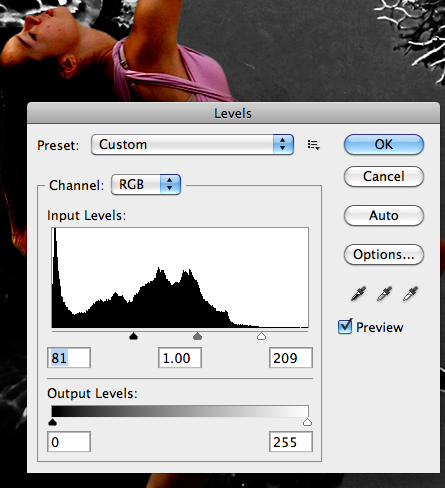Click the Output Levels label
Screen dimensions: 445x488
(92, 393)
